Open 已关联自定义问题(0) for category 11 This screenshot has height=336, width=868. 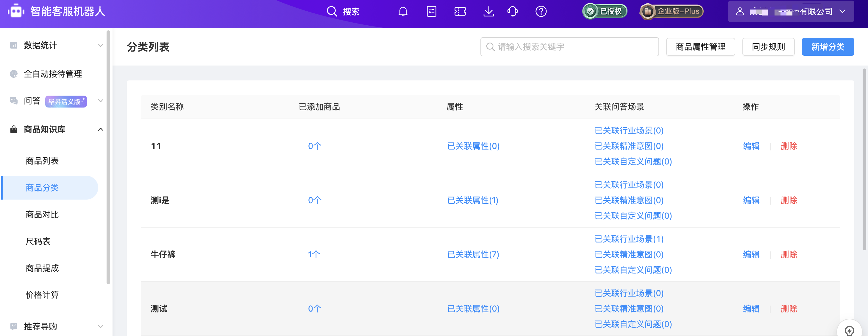633,161
